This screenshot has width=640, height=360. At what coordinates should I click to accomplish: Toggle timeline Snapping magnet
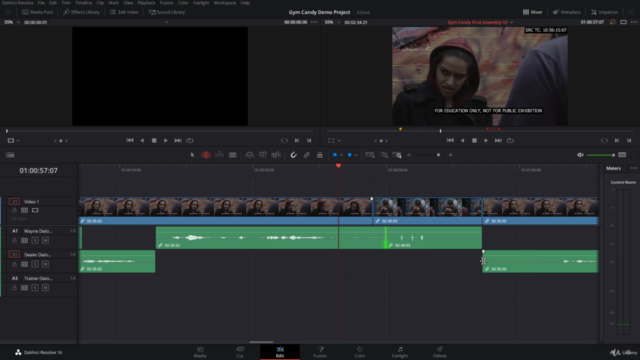click(293, 155)
